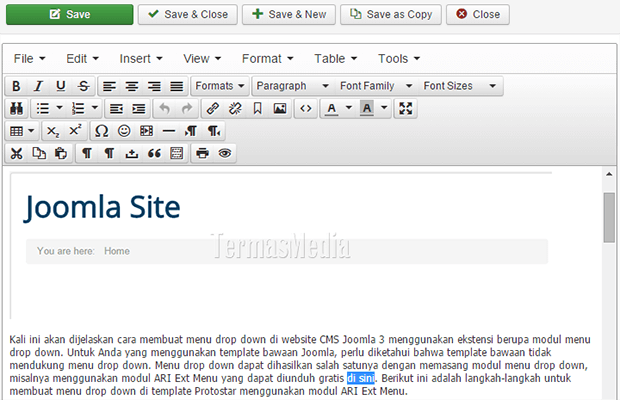Insert a template
This screenshot has height=400, width=620.
point(176,153)
